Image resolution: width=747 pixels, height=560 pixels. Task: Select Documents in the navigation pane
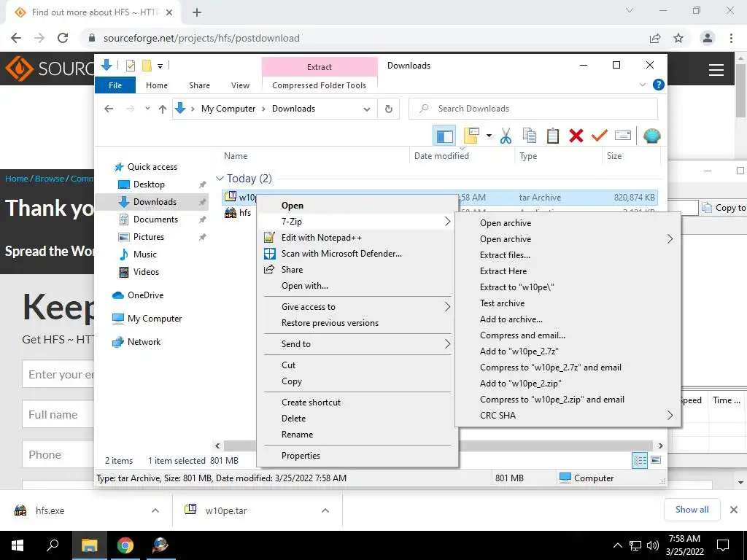155,219
